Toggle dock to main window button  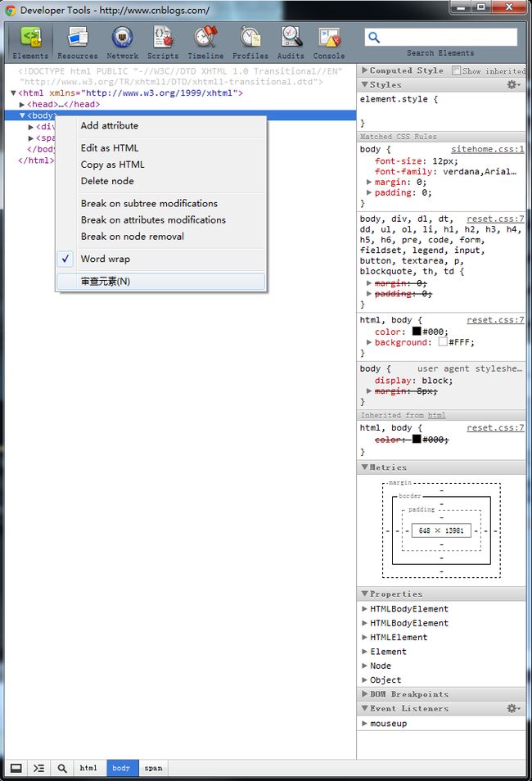[16, 768]
